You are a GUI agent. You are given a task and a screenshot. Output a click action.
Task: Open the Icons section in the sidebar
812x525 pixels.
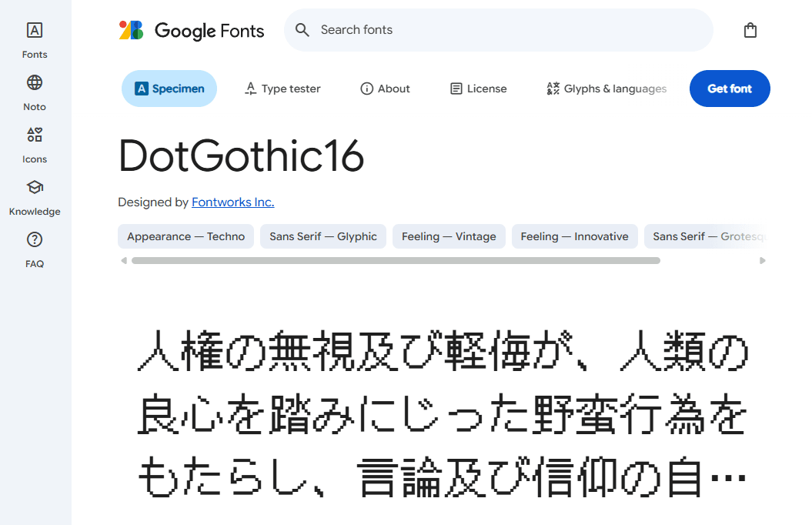[34, 143]
